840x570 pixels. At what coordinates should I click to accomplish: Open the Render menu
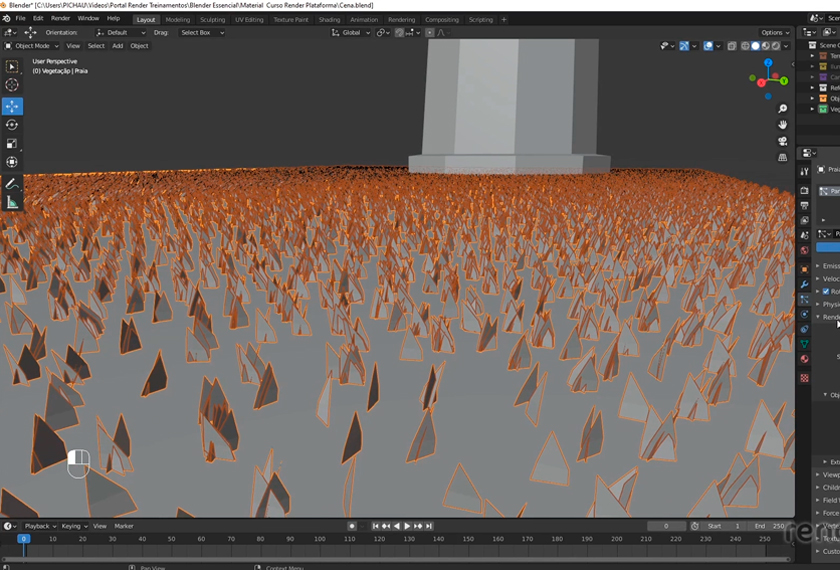[x=61, y=18]
